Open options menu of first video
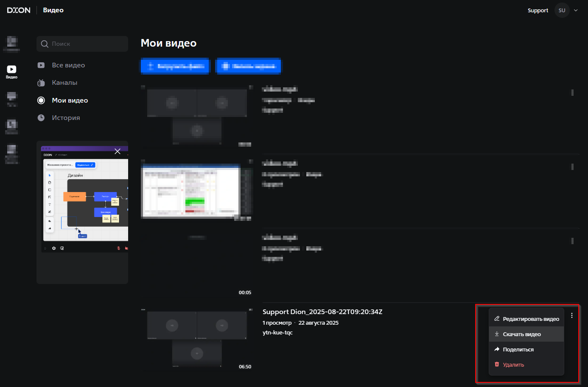Viewport: 588px width, 387px height. [x=572, y=92]
